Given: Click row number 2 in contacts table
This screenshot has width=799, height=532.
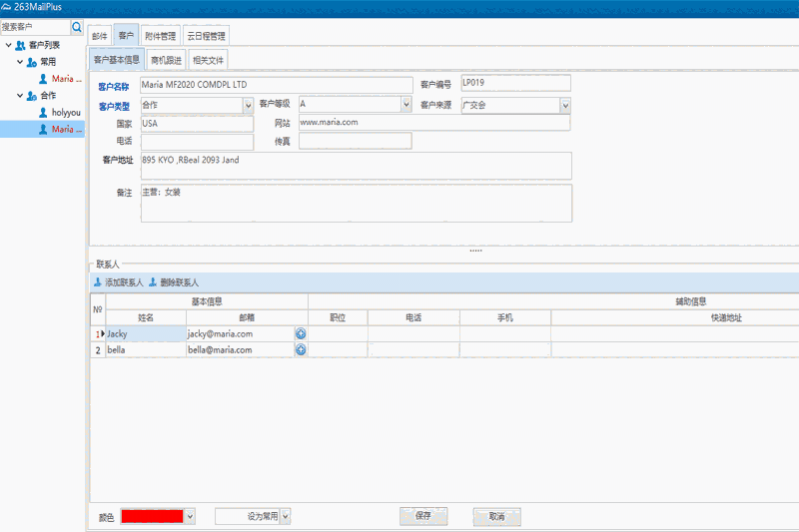Looking at the screenshot, I should pos(98,350).
